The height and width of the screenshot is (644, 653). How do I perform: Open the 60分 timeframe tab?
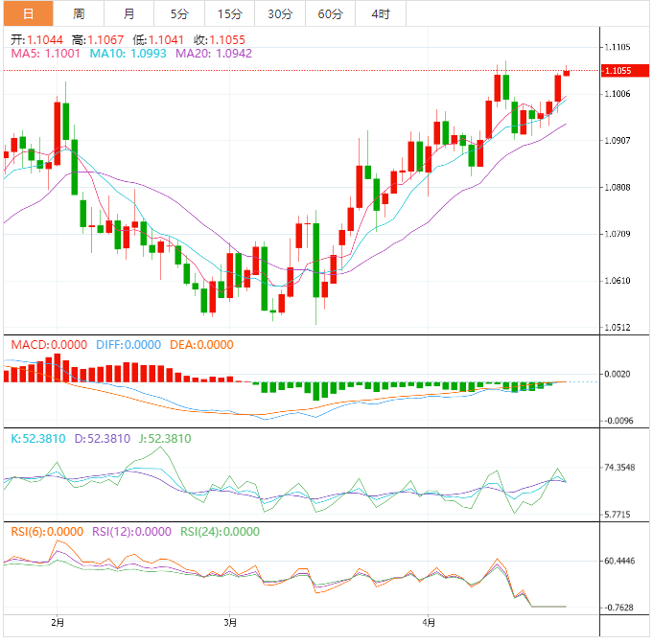[x=330, y=13]
